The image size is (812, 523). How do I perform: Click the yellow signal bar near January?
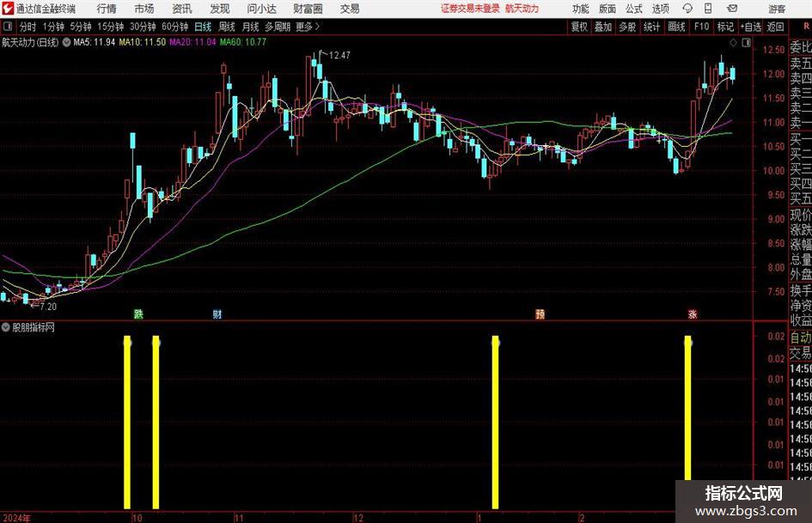pos(495,423)
